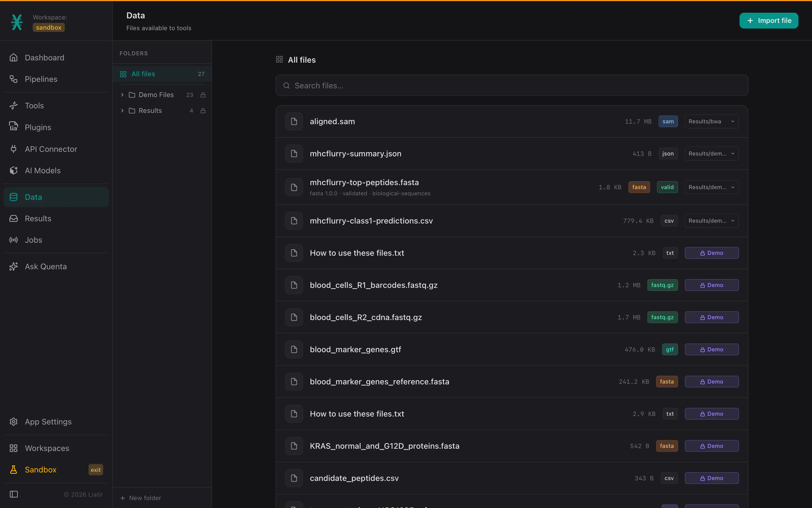The height and width of the screenshot is (508, 812).
Task: Click the valid badge on mhcflurry-top-peptides.fasta
Action: coord(667,187)
